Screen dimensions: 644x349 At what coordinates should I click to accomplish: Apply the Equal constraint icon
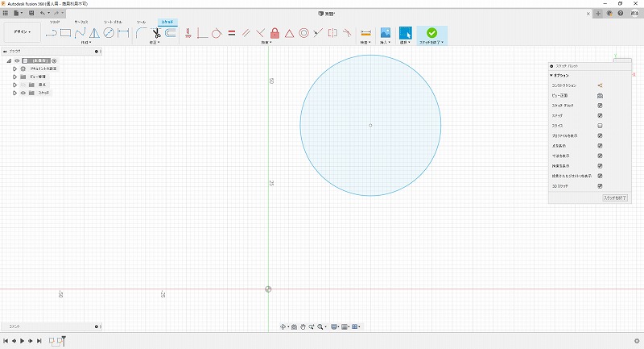(231, 33)
